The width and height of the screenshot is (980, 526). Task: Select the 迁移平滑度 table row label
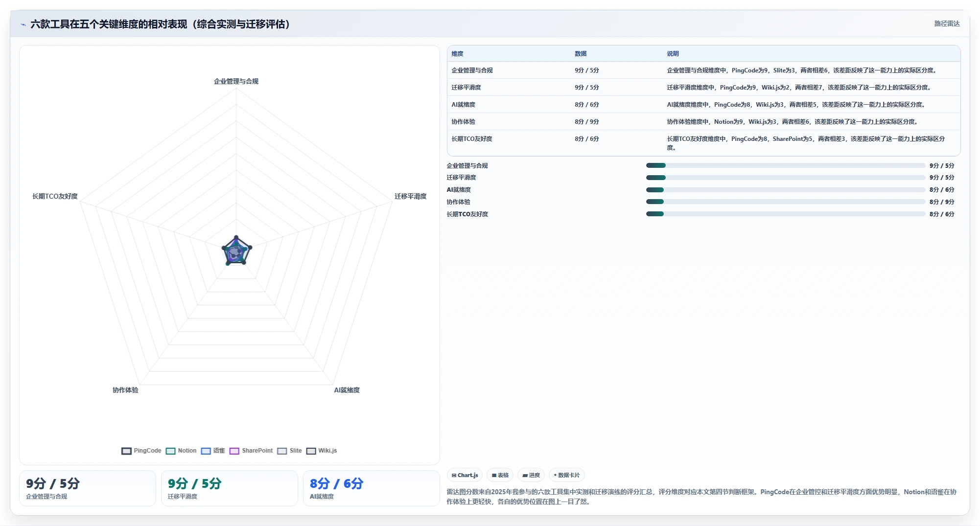tap(466, 88)
